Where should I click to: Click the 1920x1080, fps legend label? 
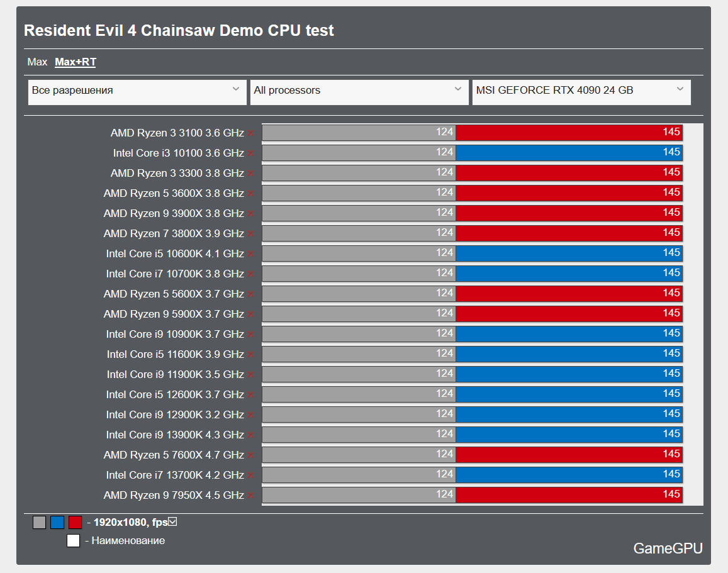(130, 523)
